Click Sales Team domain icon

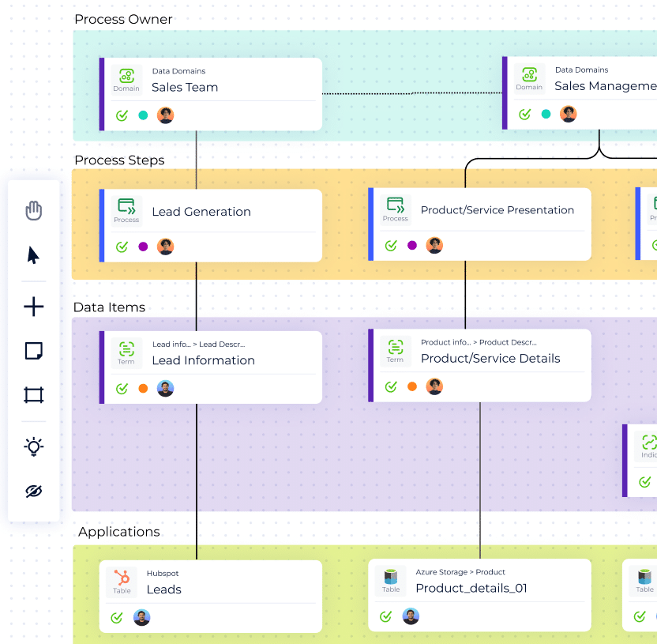coord(126,76)
